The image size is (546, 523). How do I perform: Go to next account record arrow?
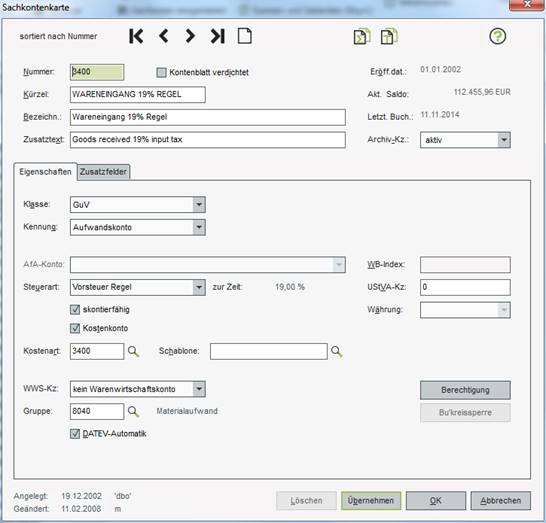point(190,36)
